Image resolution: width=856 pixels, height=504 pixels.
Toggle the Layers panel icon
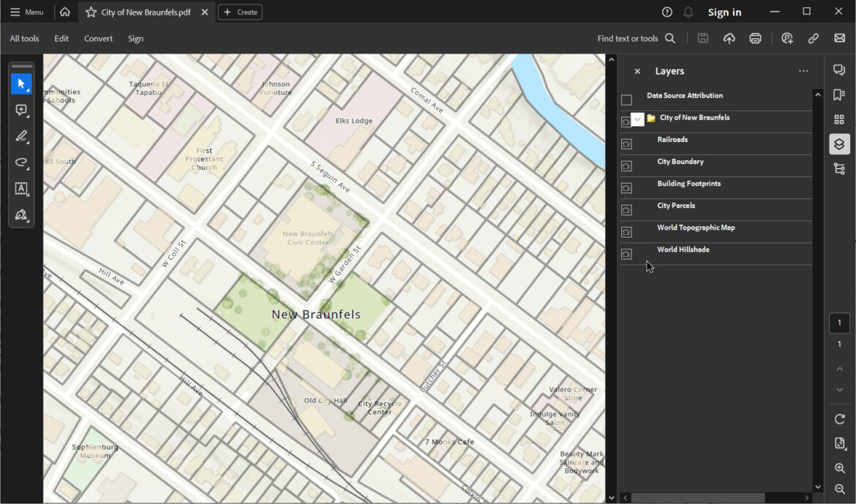click(x=840, y=144)
